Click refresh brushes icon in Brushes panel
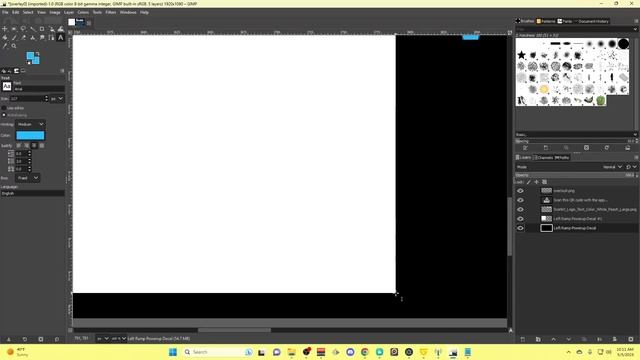The height and width of the screenshot is (360, 640). pos(607,148)
